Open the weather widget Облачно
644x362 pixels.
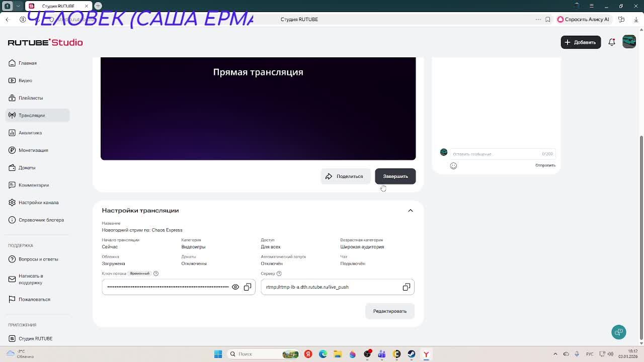coord(20,354)
